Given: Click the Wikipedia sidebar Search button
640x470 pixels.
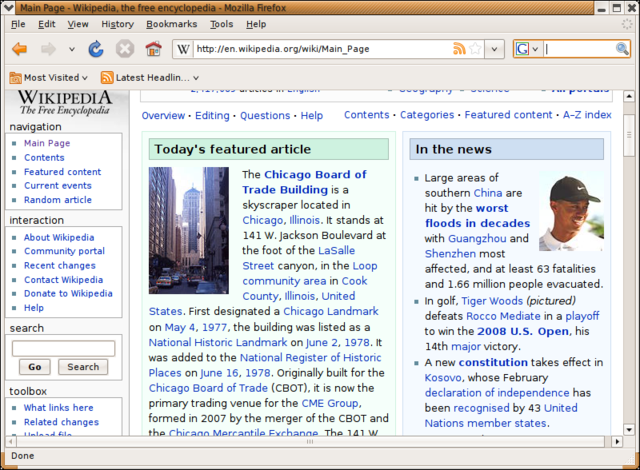Looking at the screenshot, I should (x=83, y=367).
